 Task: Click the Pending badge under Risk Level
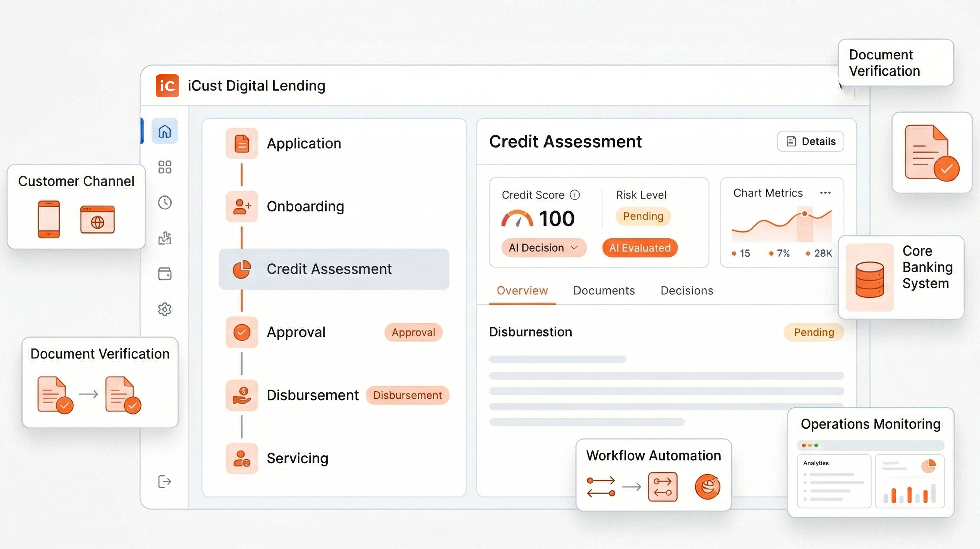coord(643,216)
